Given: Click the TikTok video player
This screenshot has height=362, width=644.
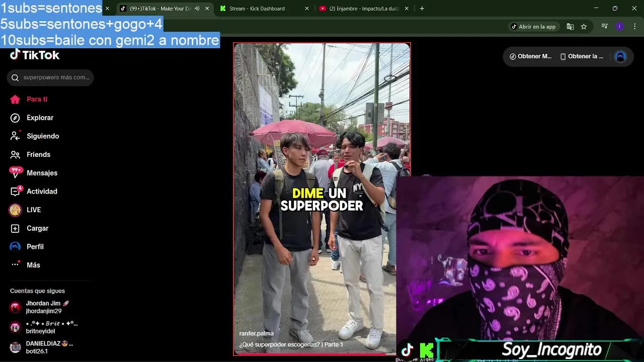Looking at the screenshot, I should coord(322,199).
